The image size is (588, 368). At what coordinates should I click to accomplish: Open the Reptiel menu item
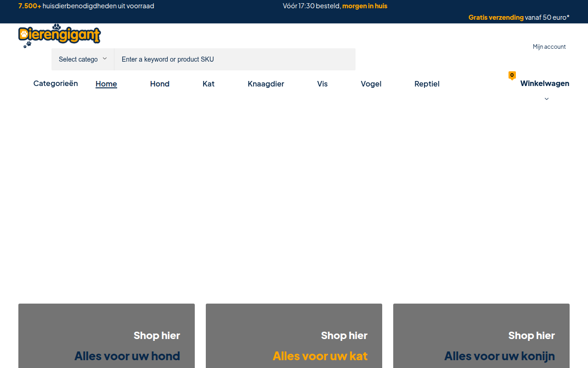pos(427,84)
